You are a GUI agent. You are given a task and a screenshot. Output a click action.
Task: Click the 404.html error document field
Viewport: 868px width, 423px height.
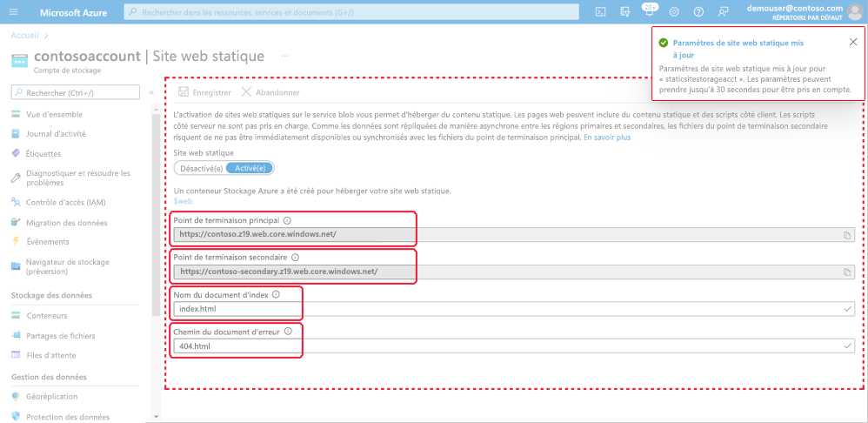[514, 346]
